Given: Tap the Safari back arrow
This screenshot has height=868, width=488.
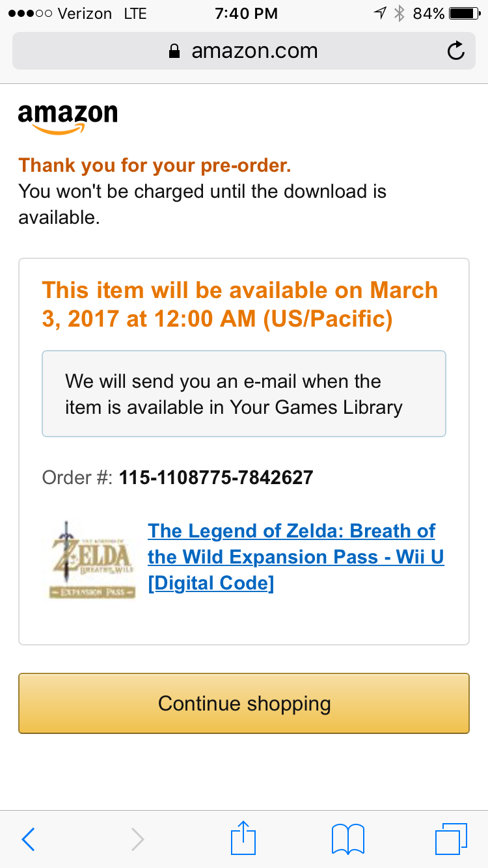Looking at the screenshot, I should 28,839.
